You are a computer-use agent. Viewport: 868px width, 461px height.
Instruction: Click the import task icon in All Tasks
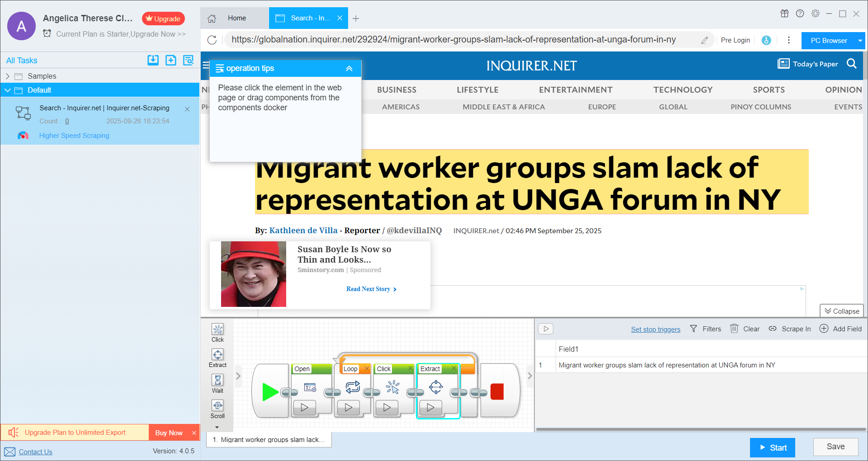coord(153,60)
